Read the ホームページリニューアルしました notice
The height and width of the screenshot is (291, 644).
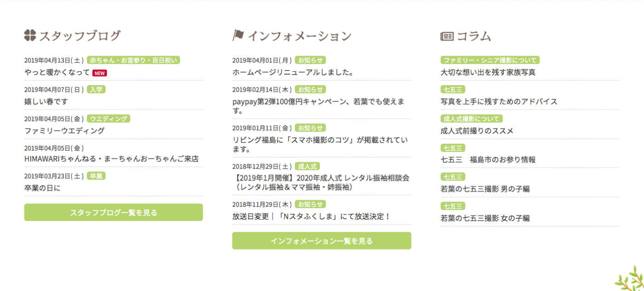click(x=293, y=72)
